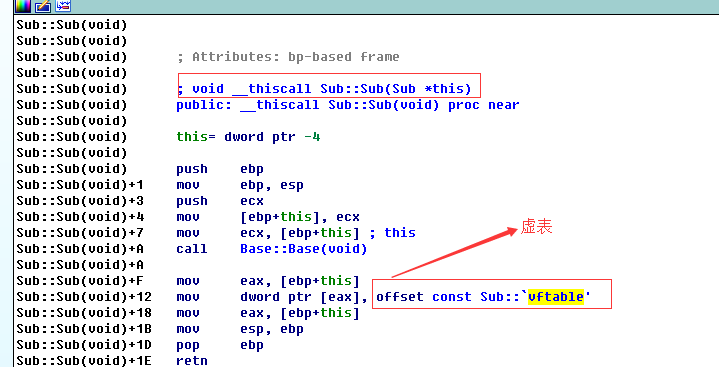This screenshot has height=367, width=719.
Task: Click the 'retn' instruction
Action: [192, 361]
